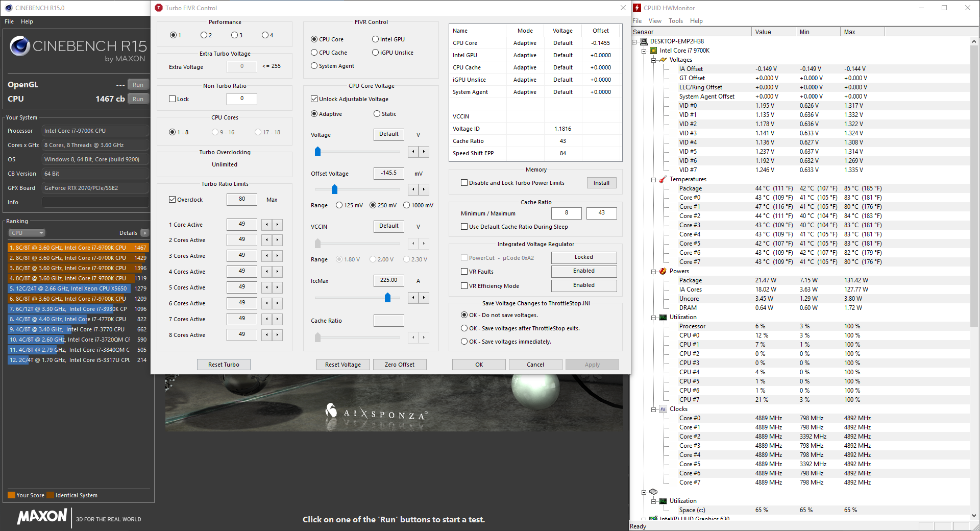Click the Zero Offset button
This screenshot has height=531, width=980.
pos(399,365)
